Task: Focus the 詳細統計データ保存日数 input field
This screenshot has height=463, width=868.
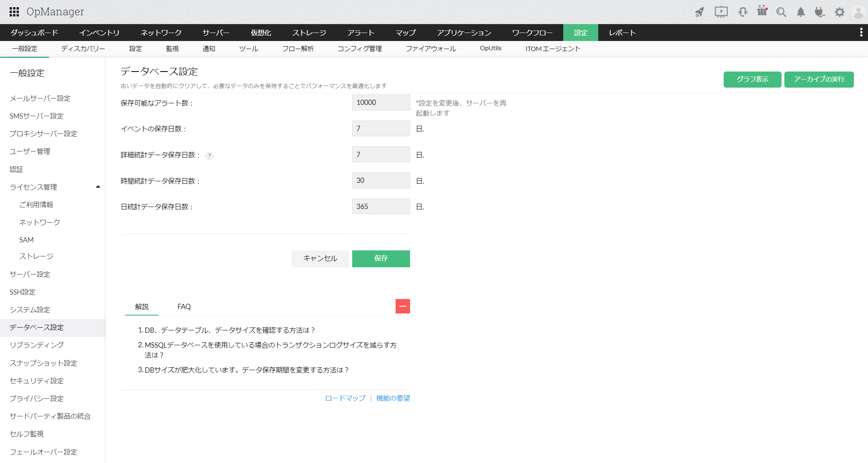Action: point(381,154)
